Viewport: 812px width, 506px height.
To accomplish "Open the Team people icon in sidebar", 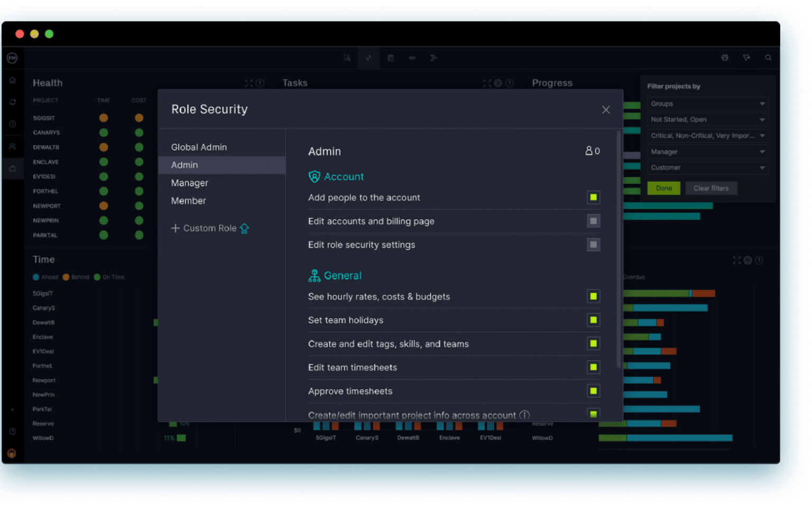I will [x=13, y=146].
